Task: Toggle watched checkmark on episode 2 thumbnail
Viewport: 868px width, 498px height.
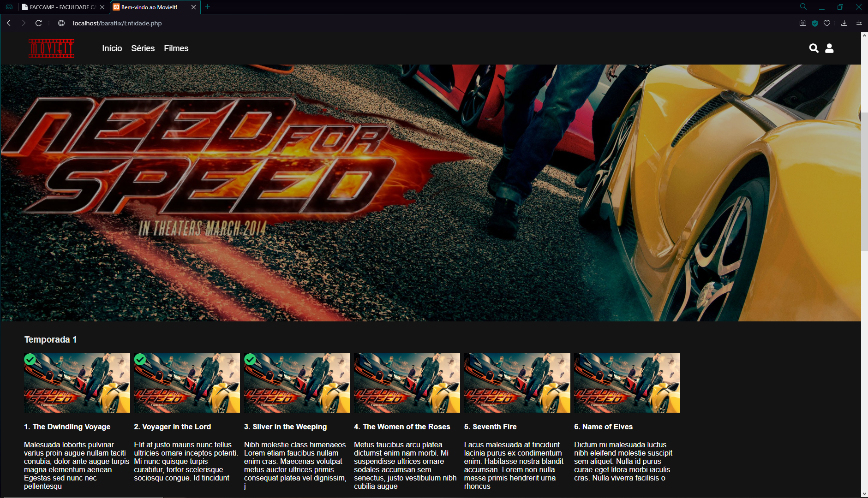Action: click(x=140, y=360)
